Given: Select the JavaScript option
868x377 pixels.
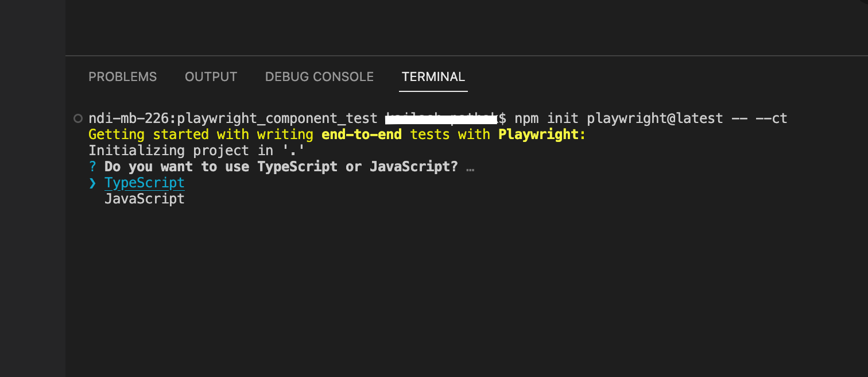Looking at the screenshot, I should [144, 198].
